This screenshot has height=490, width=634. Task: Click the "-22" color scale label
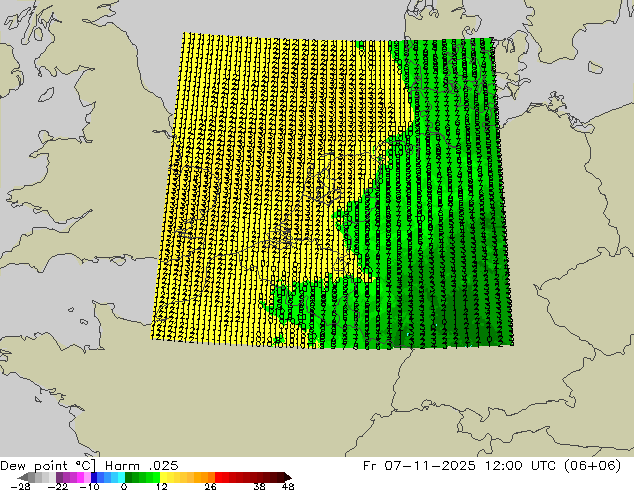[x=57, y=486]
